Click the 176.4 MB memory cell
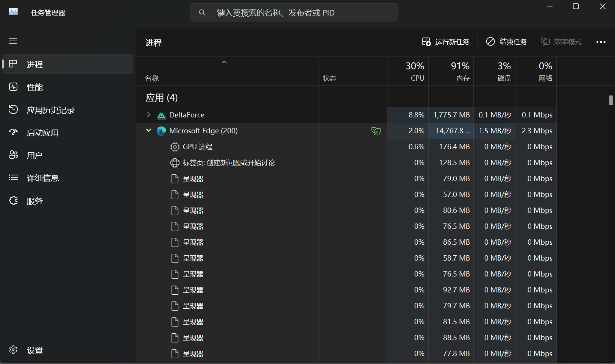The image size is (615, 364). tap(451, 147)
